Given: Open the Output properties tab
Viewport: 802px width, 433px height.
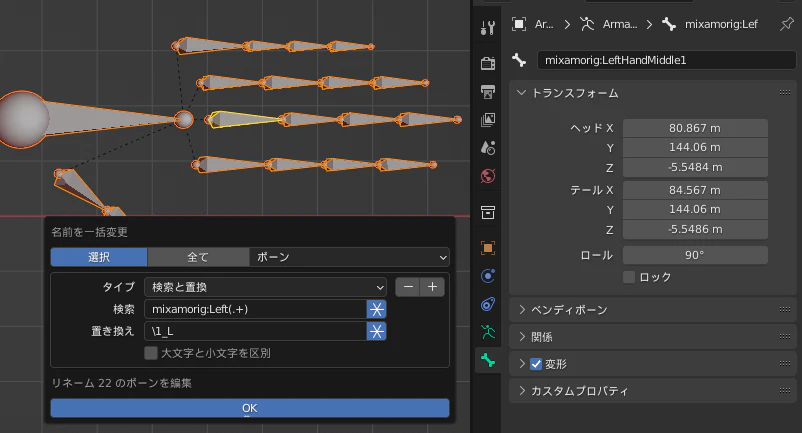Looking at the screenshot, I should pos(487,92).
